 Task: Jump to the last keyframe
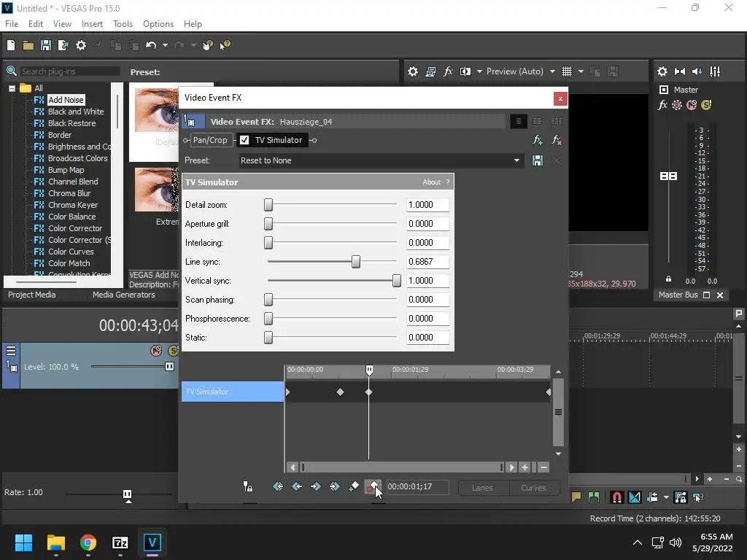pyautogui.click(x=334, y=486)
